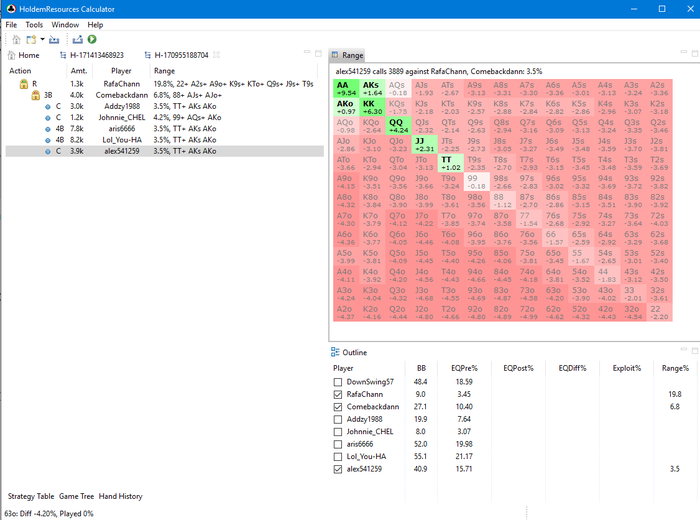
Task: Click the red 22 cell in the range grid
Action: coord(659,312)
